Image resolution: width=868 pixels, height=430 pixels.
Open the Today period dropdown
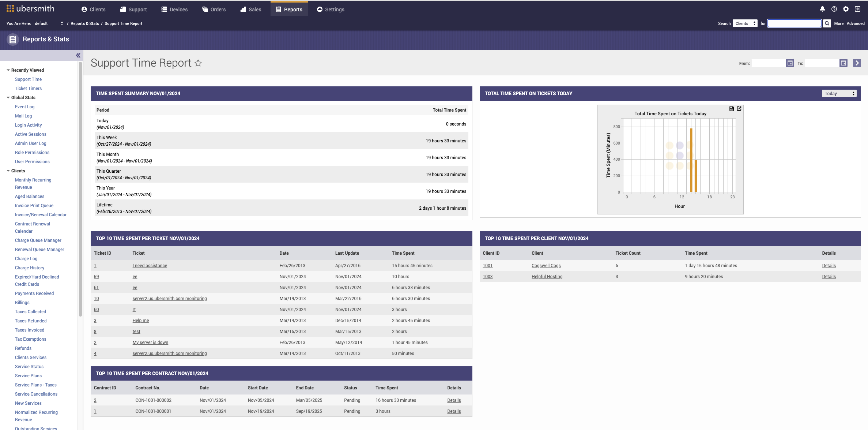pos(839,94)
